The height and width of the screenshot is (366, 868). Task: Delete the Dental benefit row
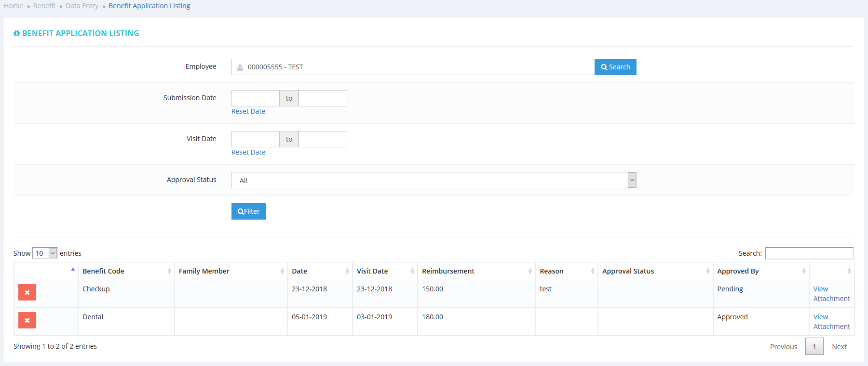pos(27,320)
